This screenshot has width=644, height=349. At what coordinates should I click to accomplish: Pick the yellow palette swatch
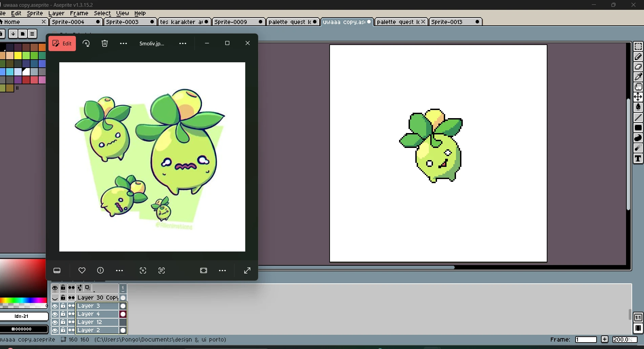[18, 55]
